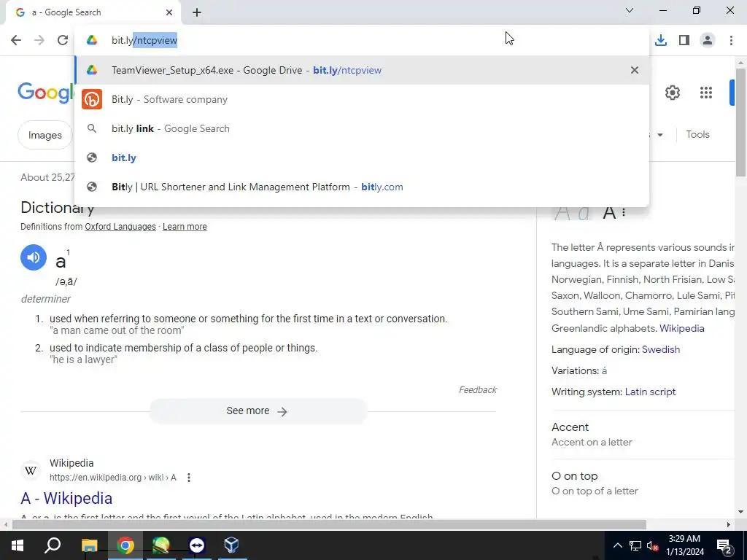Image resolution: width=747 pixels, height=560 pixels.
Task: Click the Google logo
Action: point(46,92)
